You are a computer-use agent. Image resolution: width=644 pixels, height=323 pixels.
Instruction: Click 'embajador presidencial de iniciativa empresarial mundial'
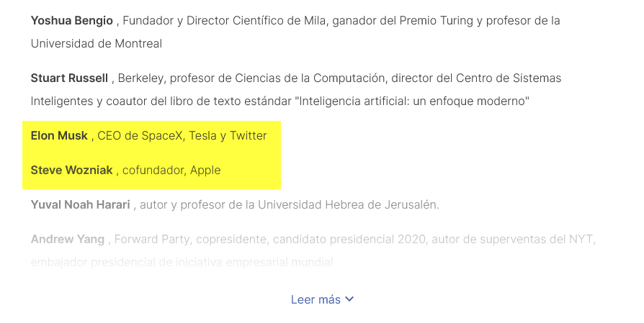[182, 263]
